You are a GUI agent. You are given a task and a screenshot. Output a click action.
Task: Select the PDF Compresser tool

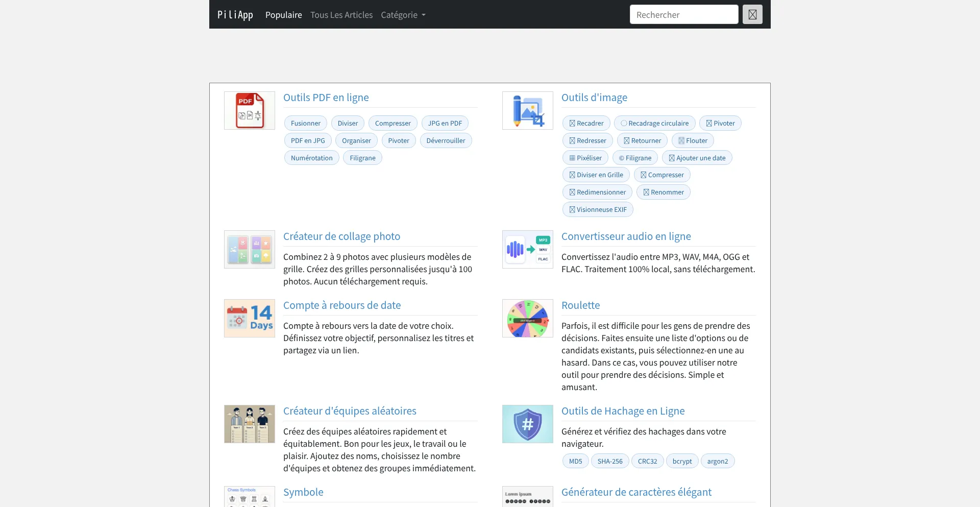pos(393,123)
